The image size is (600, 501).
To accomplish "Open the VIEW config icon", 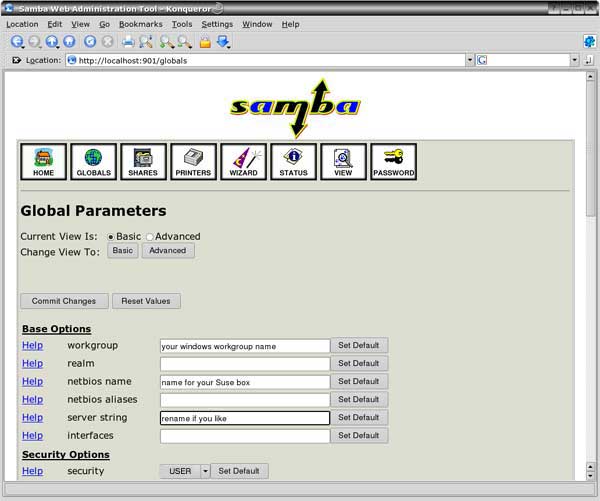I will 343,162.
